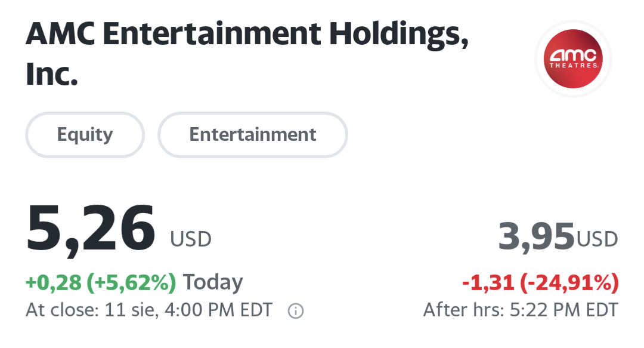Click the 3,95 after-hours price
The height and width of the screenshot is (348, 644).
pos(536,236)
